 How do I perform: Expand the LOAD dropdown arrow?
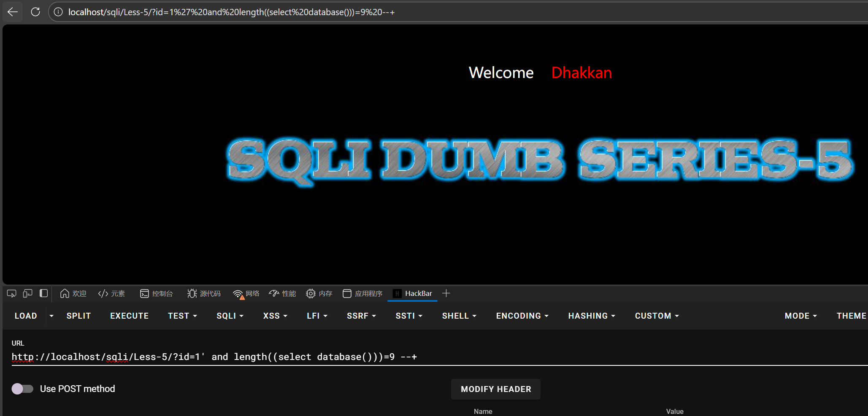(x=51, y=316)
